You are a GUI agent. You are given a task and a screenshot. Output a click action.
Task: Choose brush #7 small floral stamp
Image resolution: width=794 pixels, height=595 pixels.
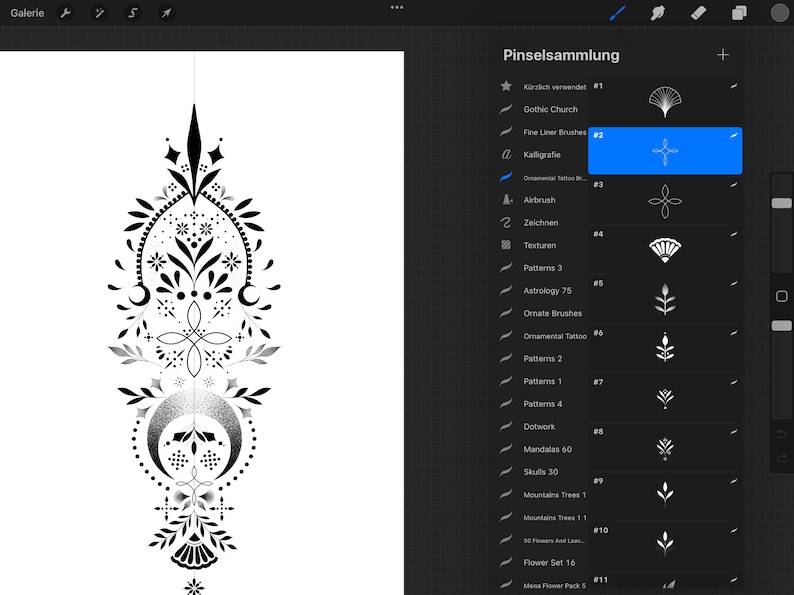[665, 398]
